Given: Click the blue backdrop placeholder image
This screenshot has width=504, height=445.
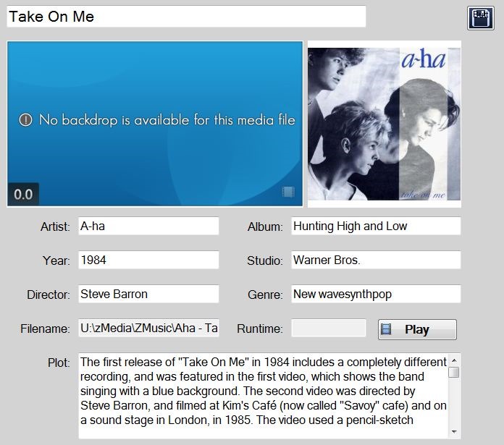Looking at the screenshot, I should [155, 124].
